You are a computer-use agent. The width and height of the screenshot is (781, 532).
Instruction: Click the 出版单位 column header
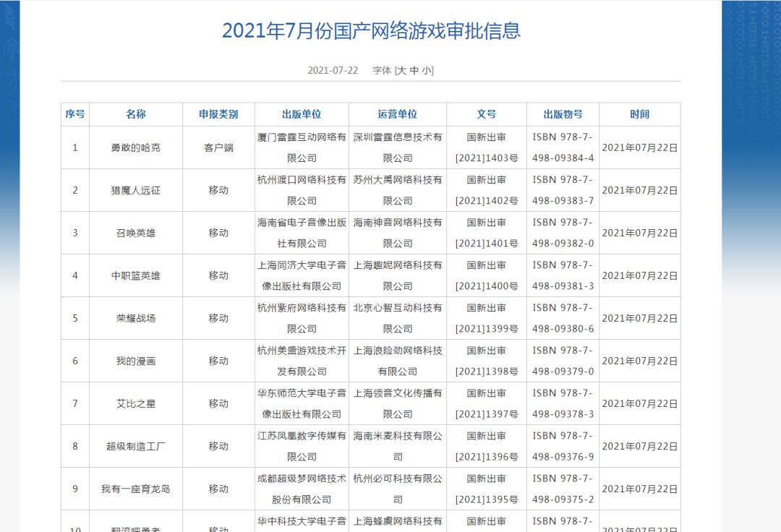[302, 114]
